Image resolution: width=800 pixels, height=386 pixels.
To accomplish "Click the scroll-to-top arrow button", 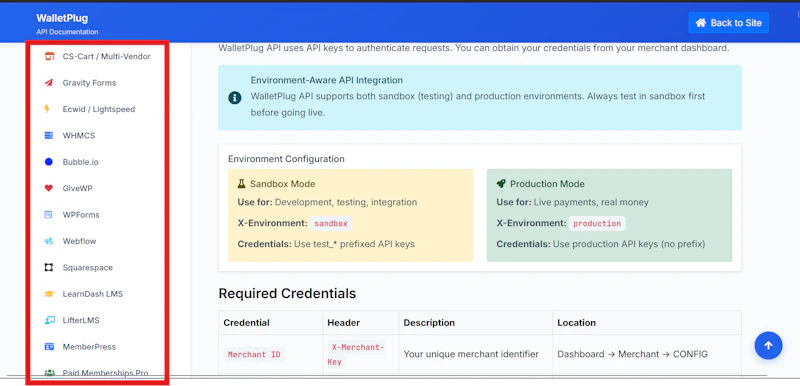I will (768, 346).
